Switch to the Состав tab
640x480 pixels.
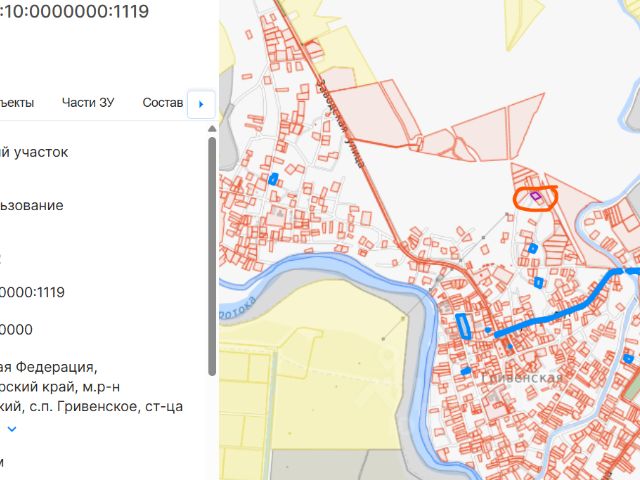tap(162, 102)
